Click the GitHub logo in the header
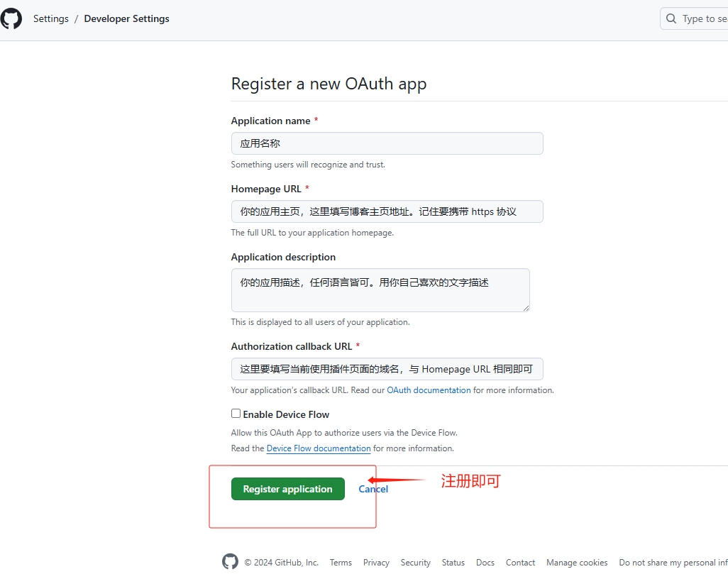 pos(11,18)
